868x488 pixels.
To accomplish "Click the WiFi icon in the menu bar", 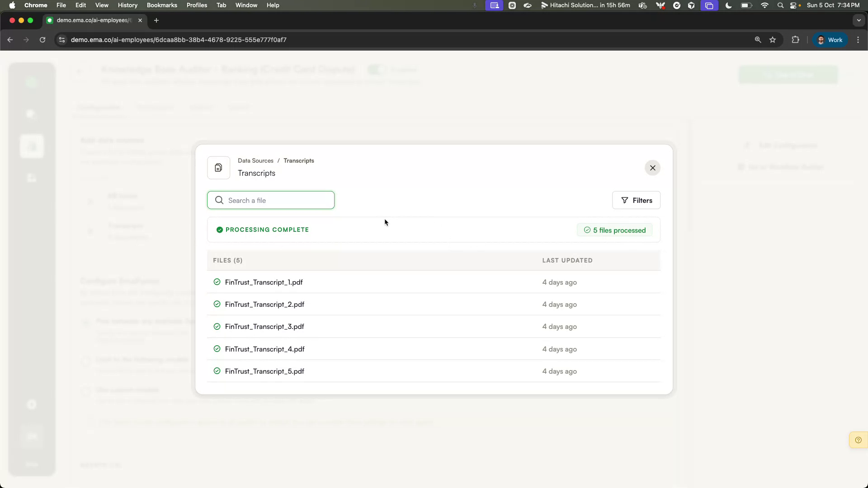I will [x=764, y=5].
